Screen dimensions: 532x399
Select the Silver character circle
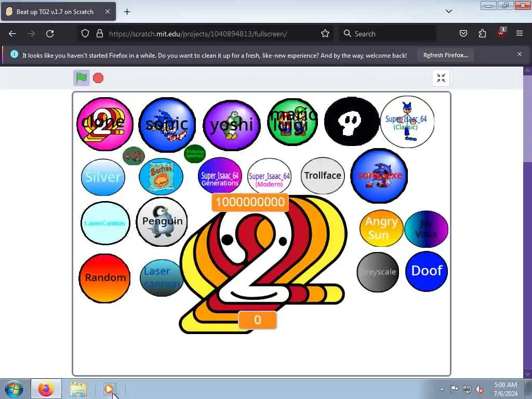(x=103, y=177)
